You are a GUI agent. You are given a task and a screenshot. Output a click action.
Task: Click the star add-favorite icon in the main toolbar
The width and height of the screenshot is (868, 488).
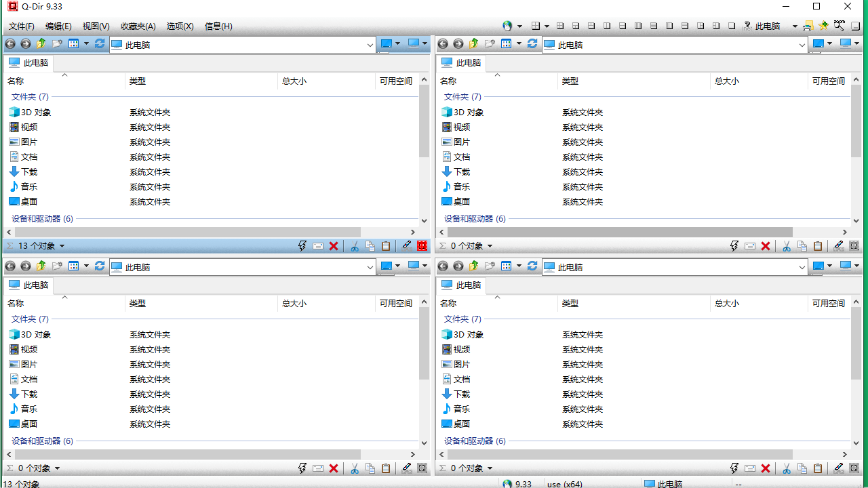(x=823, y=26)
